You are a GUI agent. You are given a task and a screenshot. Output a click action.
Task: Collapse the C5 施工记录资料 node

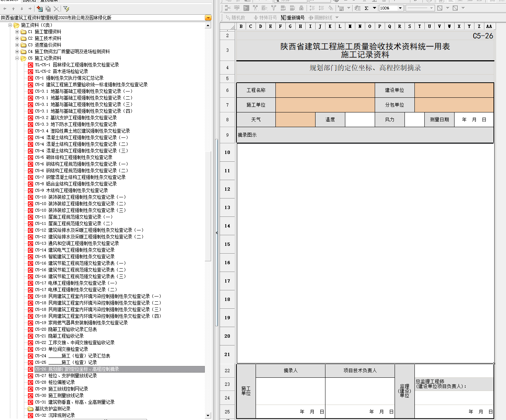[x=17, y=58]
